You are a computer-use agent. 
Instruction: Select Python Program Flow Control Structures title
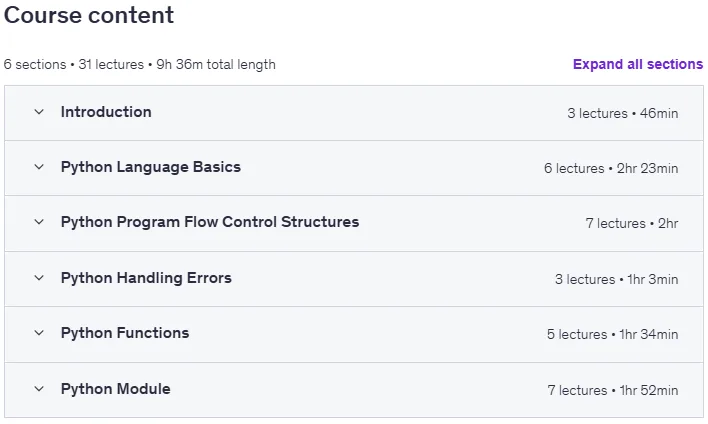(x=210, y=222)
